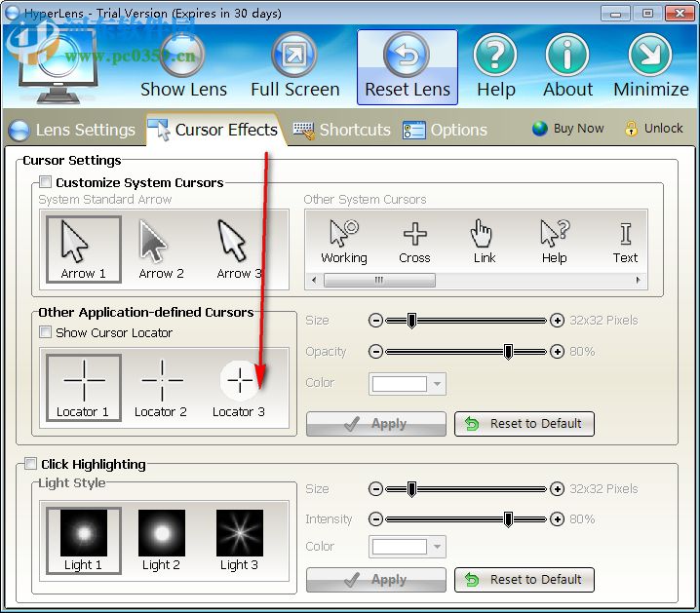Click the Buy Now link
Screen dimensions: 700x613
567,129
